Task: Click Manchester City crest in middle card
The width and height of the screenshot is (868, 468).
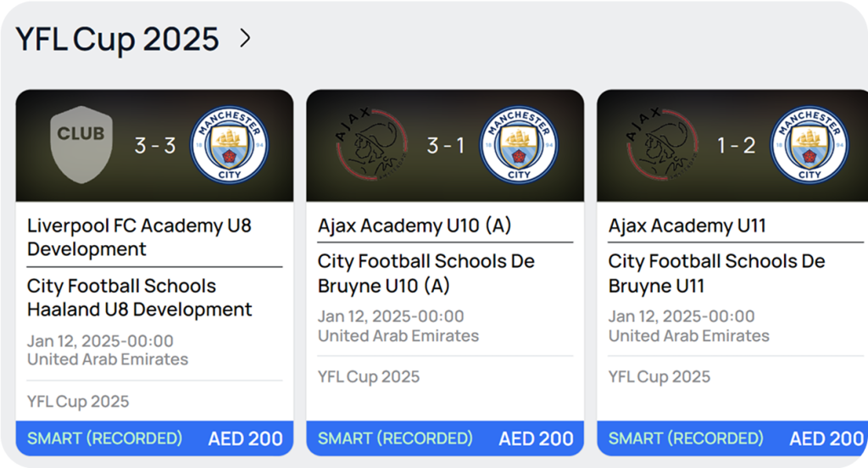Action: [520, 146]
